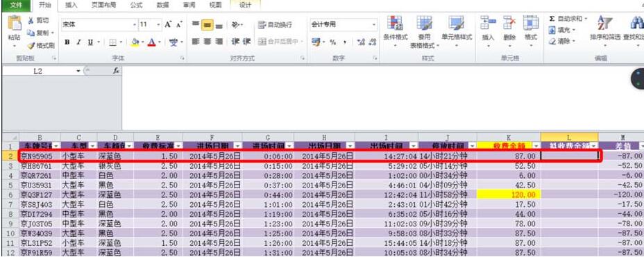The image size is (644, 257).
Task: Open Cell Styles (单元格样式)
Action: [457, 31]
